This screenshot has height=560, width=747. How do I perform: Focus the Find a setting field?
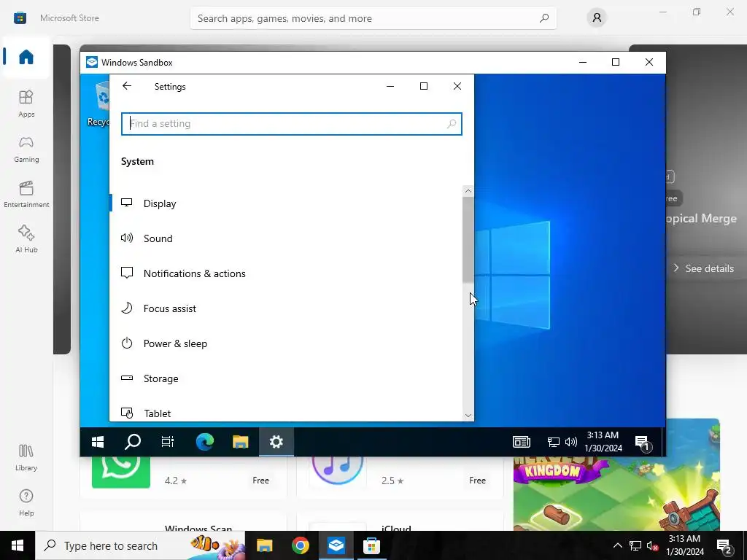coord(292,124)
